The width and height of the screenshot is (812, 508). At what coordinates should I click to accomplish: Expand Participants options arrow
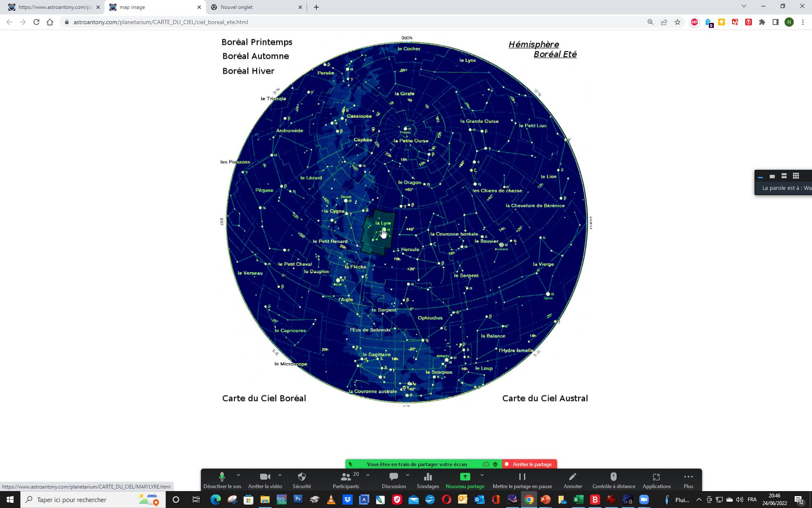click(368, 475)
